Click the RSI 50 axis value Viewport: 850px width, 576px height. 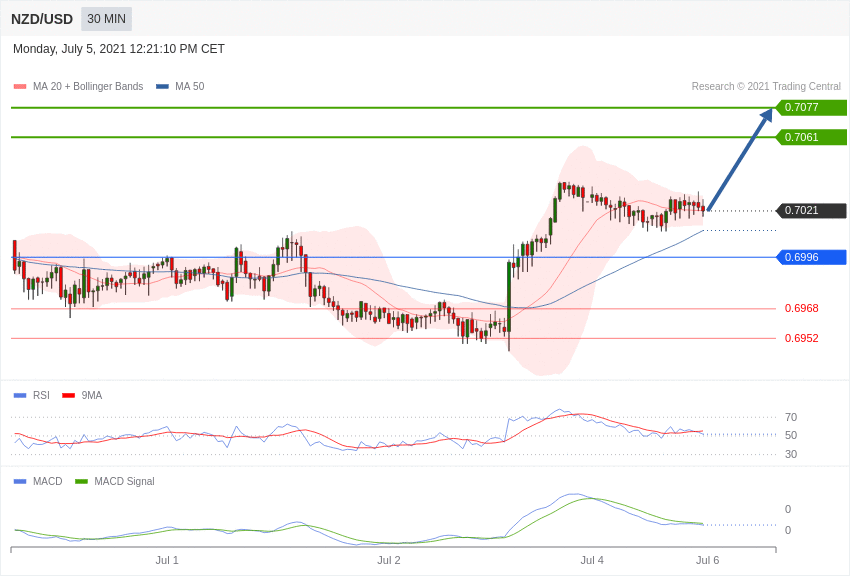[791, 435]
